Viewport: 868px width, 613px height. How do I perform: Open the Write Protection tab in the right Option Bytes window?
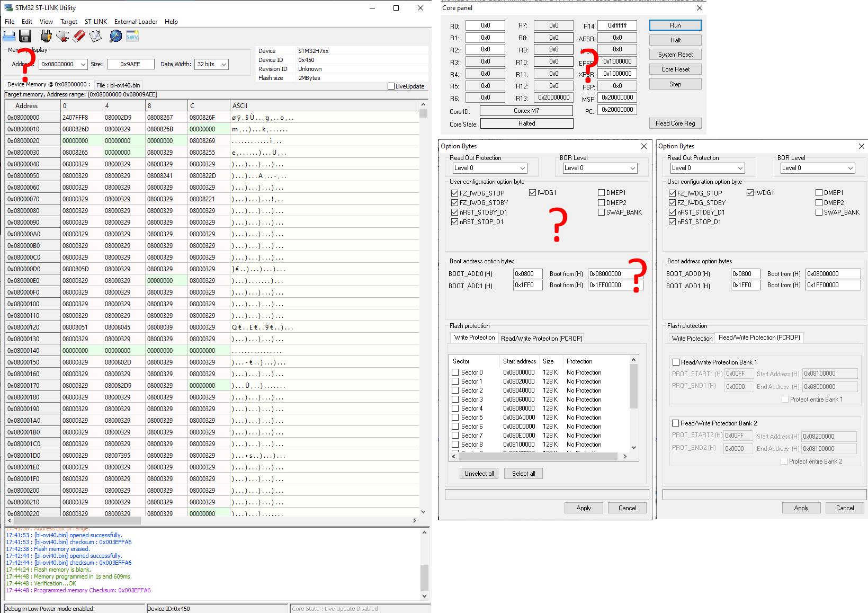[692, 339]
